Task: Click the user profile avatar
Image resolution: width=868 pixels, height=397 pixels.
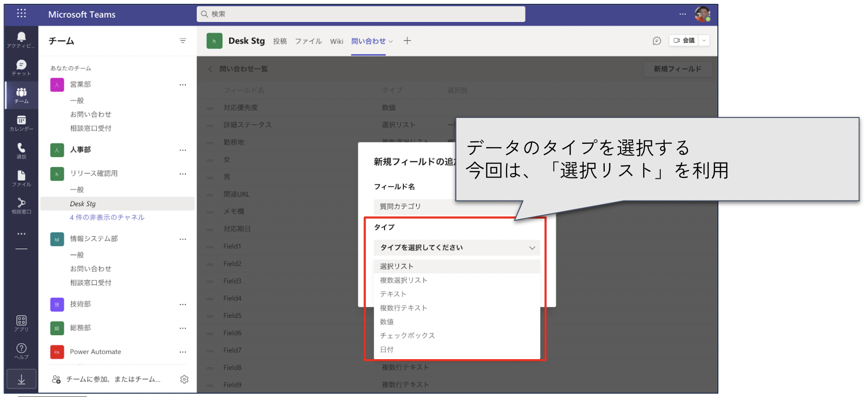Action: tap(703, 14)
